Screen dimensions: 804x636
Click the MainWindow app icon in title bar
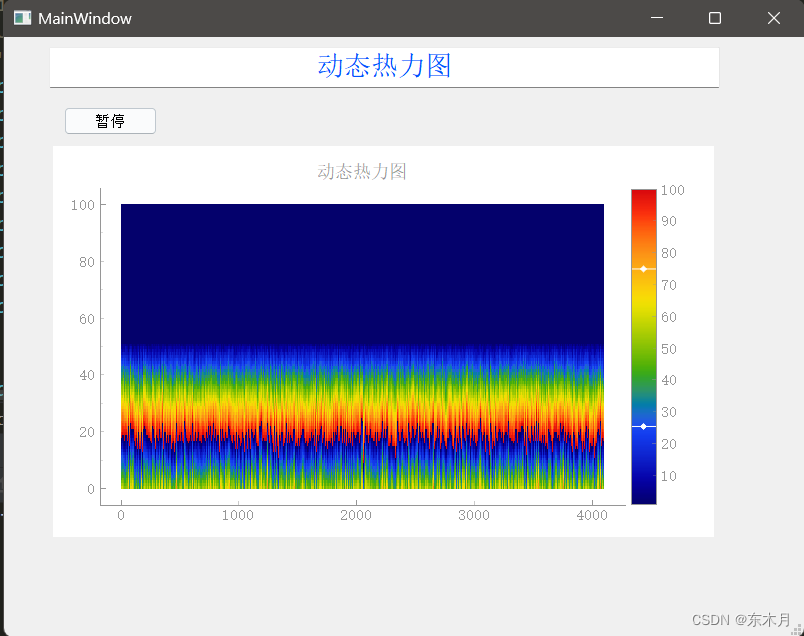click(22, 18)
